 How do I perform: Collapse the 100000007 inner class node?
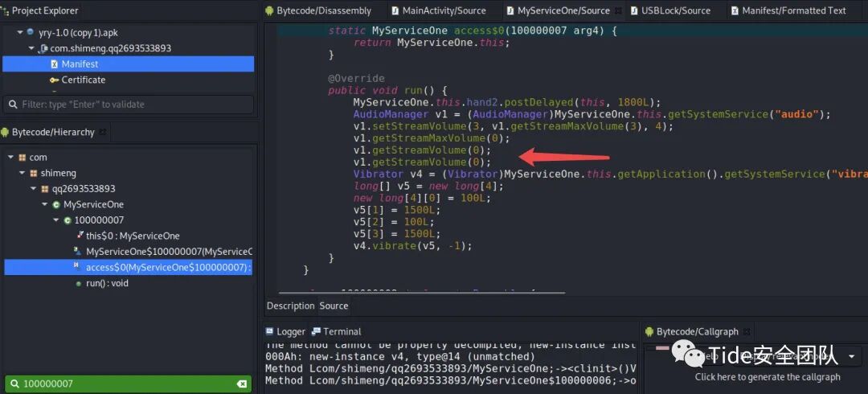tap(56, 220)
